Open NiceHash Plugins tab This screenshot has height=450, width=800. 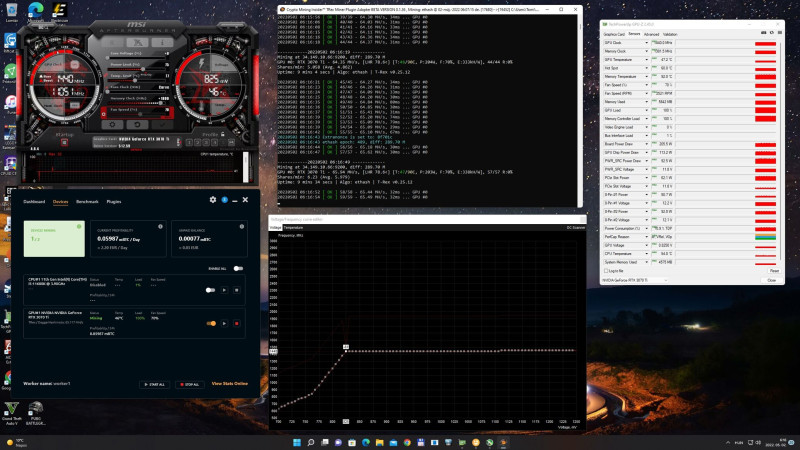[x=114, y=202]
